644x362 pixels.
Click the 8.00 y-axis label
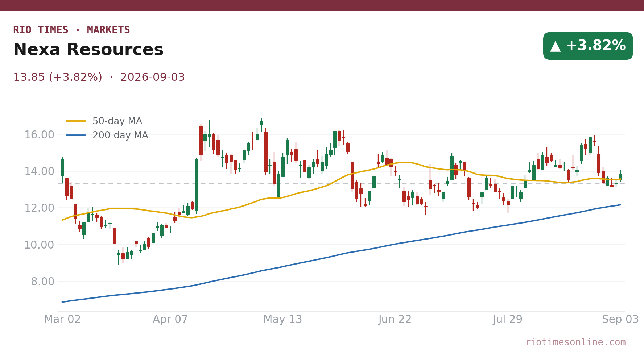pyautogui.click(x=42, y=282)
